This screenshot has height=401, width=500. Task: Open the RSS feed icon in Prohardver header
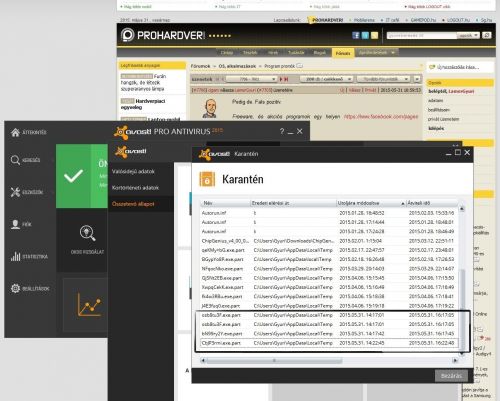(x=374, y=35)
